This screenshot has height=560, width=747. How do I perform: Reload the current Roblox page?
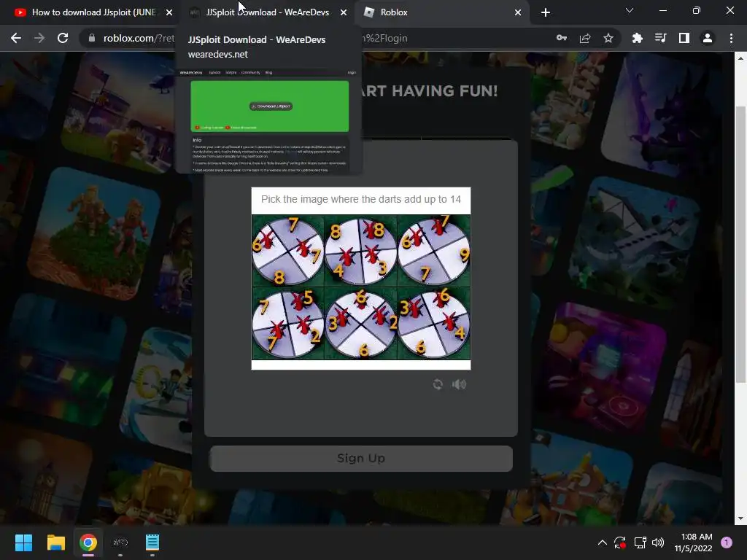point(63,38)
